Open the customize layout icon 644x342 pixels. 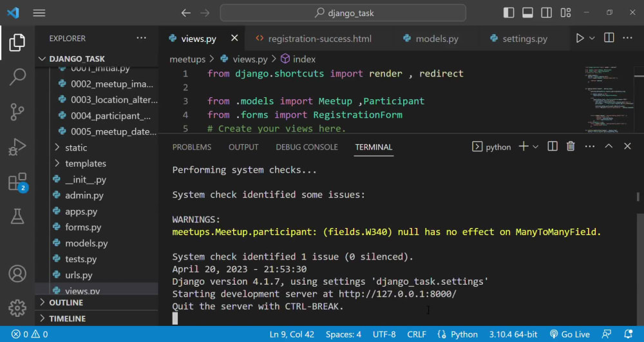pos(565,13)
